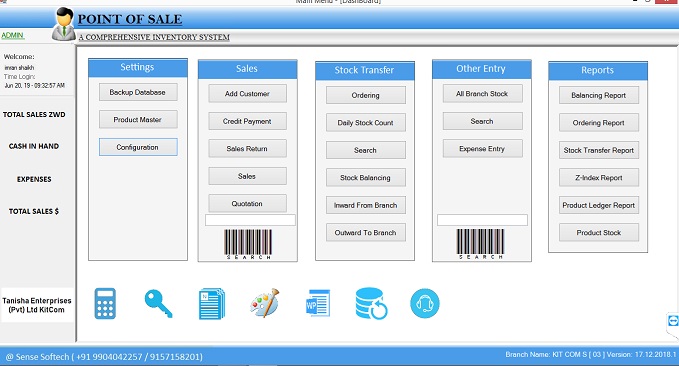
Task: Click the Stock Transfer panel header
Action: pyautogui.click(x=365, y=71)
